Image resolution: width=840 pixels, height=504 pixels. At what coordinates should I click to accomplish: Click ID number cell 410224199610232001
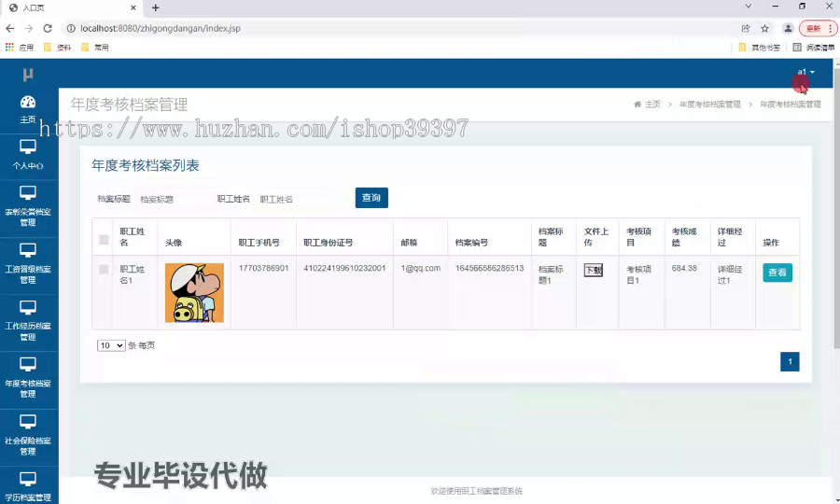(344, 269)
